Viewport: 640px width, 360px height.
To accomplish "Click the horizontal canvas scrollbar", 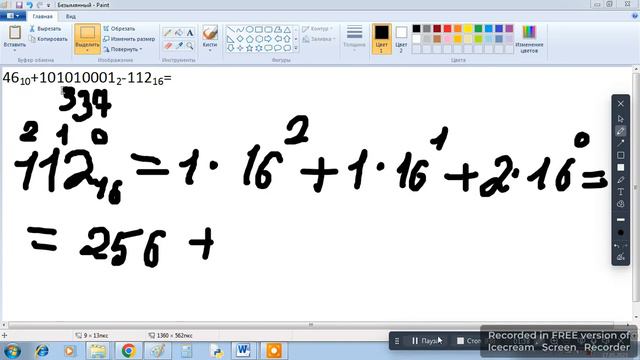I will pos(311,324).
